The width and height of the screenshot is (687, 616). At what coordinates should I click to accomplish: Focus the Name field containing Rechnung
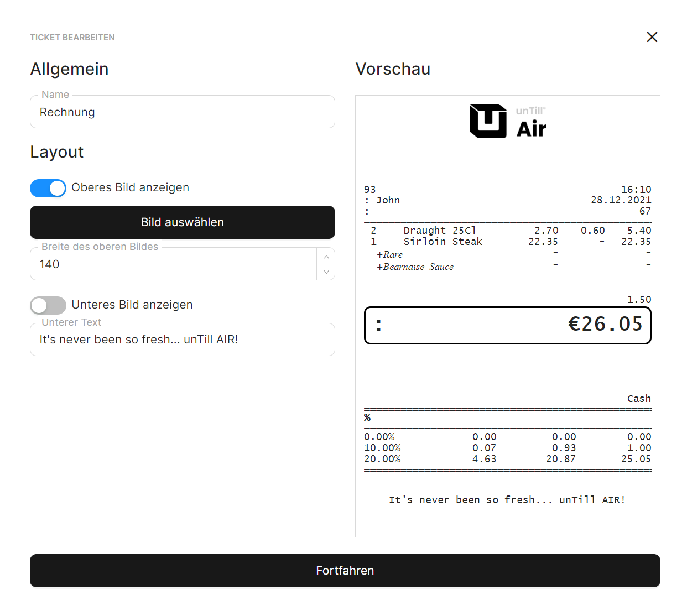(182, 112)
